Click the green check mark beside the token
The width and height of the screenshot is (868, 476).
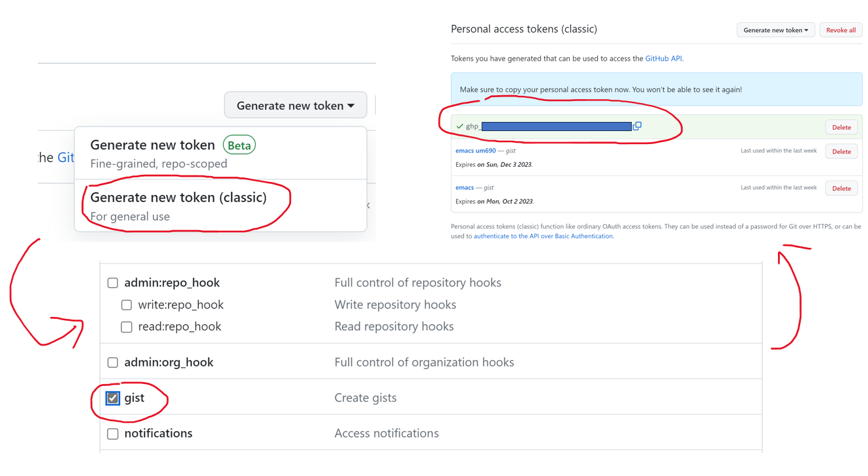[459, 126]
